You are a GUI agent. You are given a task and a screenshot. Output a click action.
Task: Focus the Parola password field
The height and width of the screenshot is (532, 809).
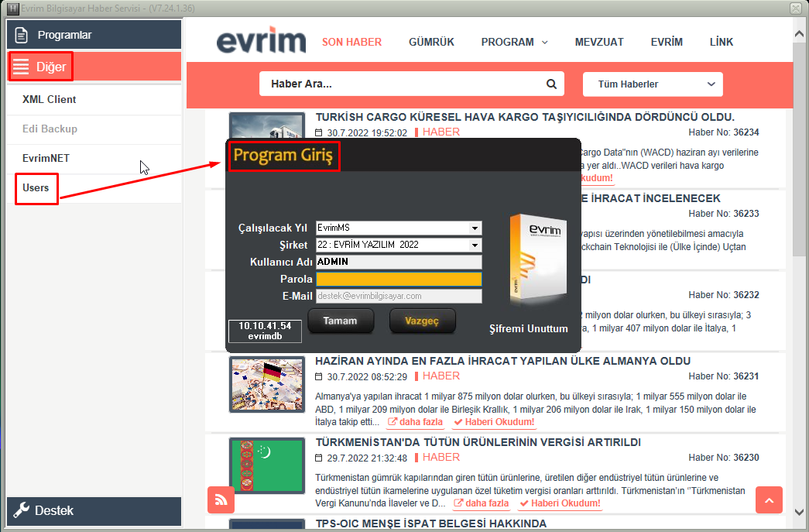point(399,279)
